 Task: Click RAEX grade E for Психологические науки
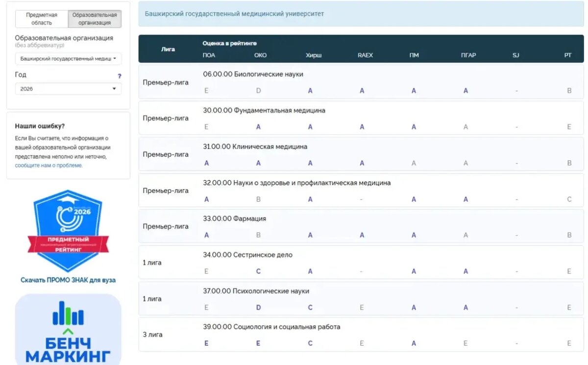pyautogui.click(x=362, y=308)
